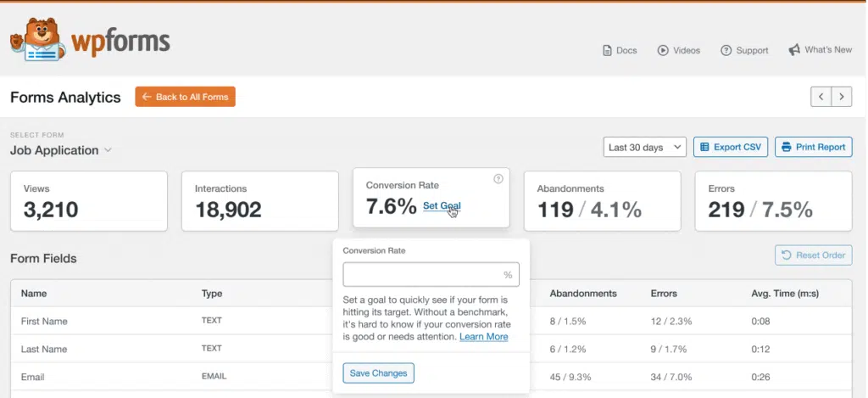Image resolution: width=868 pixels, height=398 pixels.
Task: Click the Save Changes button
Action: [378, 373]
